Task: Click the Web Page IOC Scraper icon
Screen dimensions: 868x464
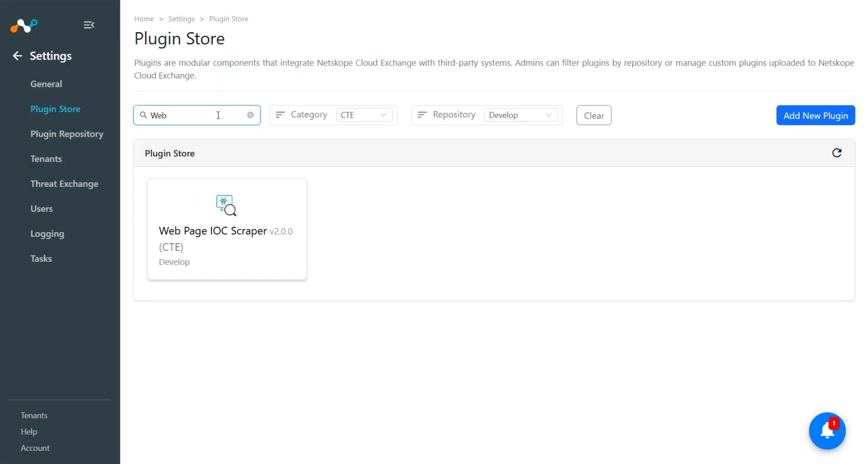Action: pyautogui.click(x=226, y=205)
